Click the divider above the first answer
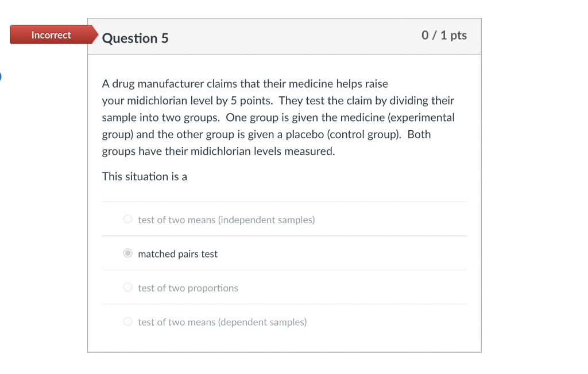The width and height of the screenshot is (588, 374). click(284, 201)
